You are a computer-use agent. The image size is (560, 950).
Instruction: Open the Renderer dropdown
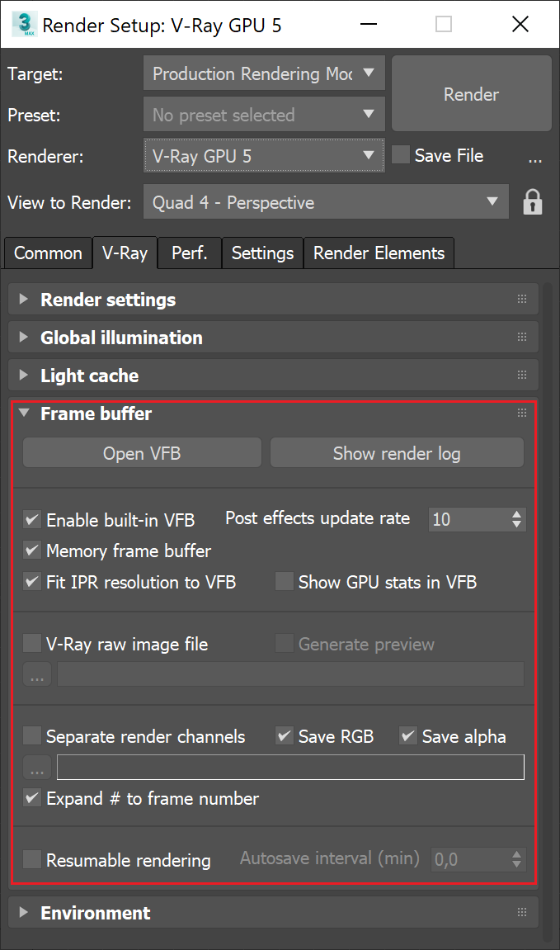tap(263, 155)
